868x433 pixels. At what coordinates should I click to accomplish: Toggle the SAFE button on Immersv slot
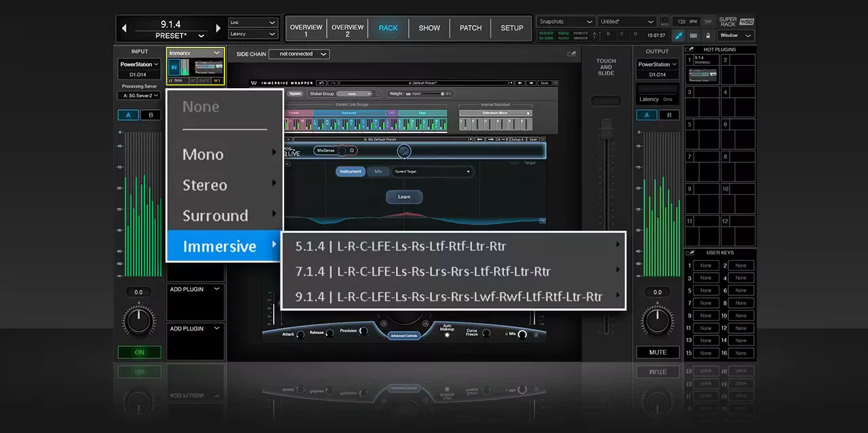pos(204,81)
